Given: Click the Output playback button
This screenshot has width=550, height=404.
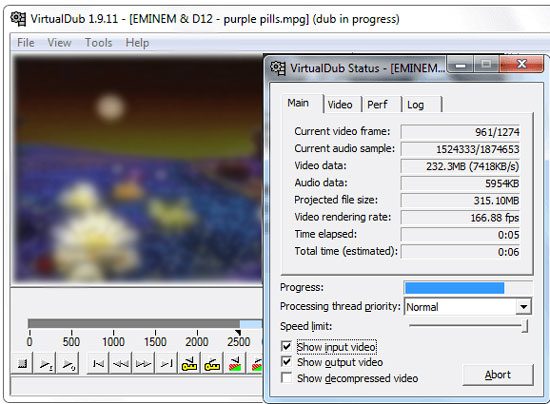Looking at the screenshot, I should 68,364.
